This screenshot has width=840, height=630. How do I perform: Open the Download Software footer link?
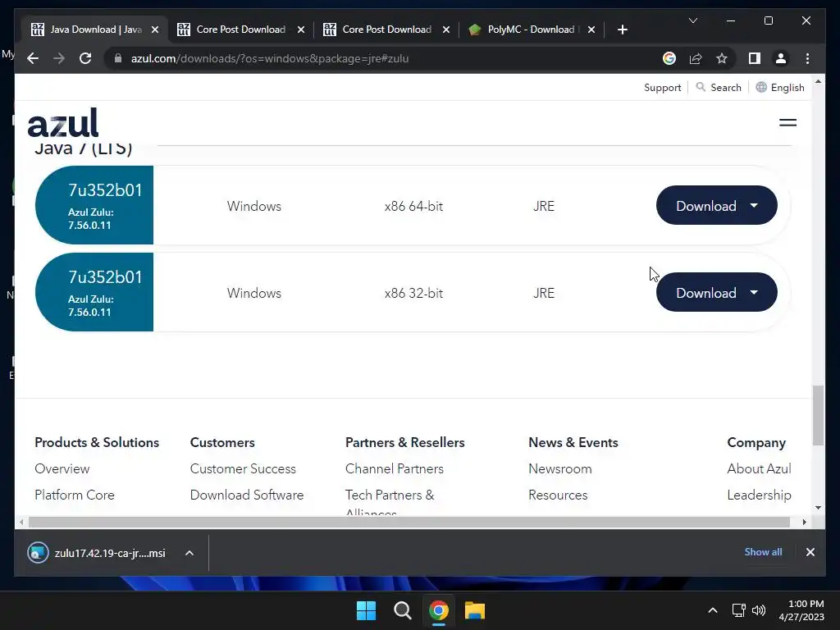[247, 495]
